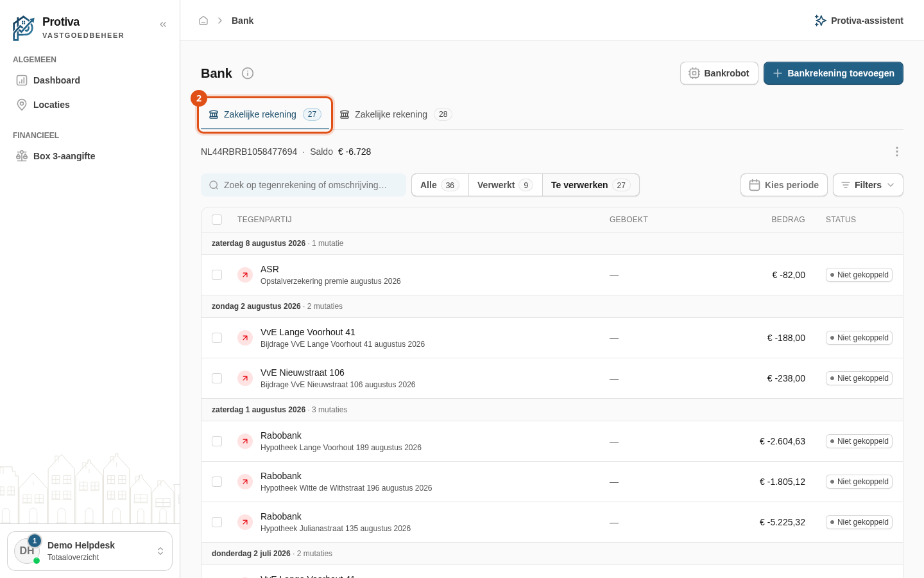Screen dimensions: 924x578
Task: Click arrow icon for Hypotheek Lange Voorhout 189
Action: click(245, 441)
